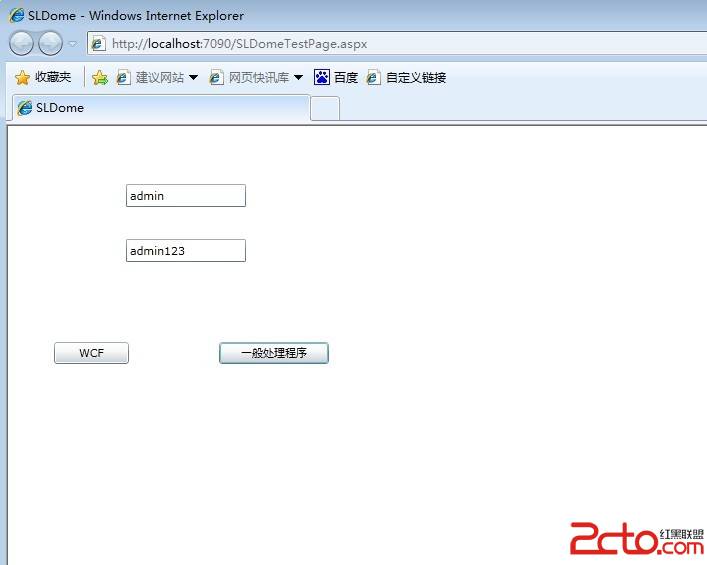The width and height of the screenshot is (707, 565).
Task: Select the SLDome tab
Action: pyautogui.click(x=161, y=108)
